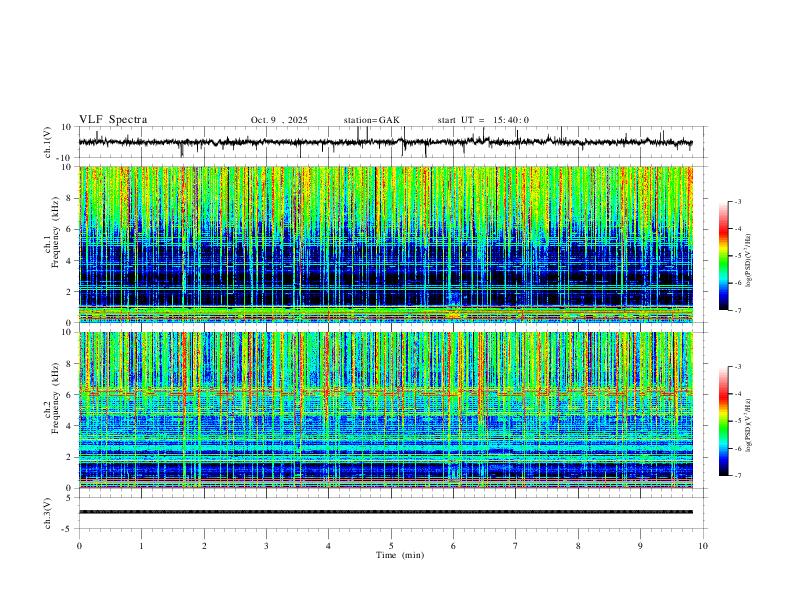Click the upper color bar log(PSD) label
Screen dimensions: 792x612
[x=748, y=261]
